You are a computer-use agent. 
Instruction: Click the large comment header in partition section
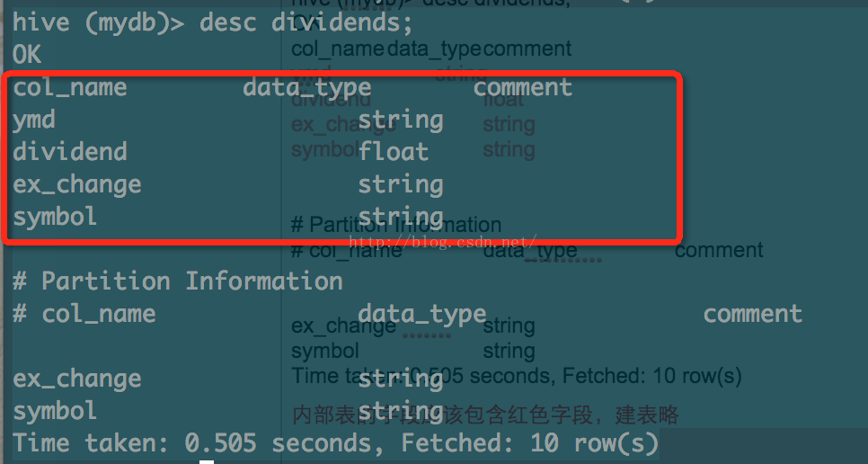(x=752, y=314)
